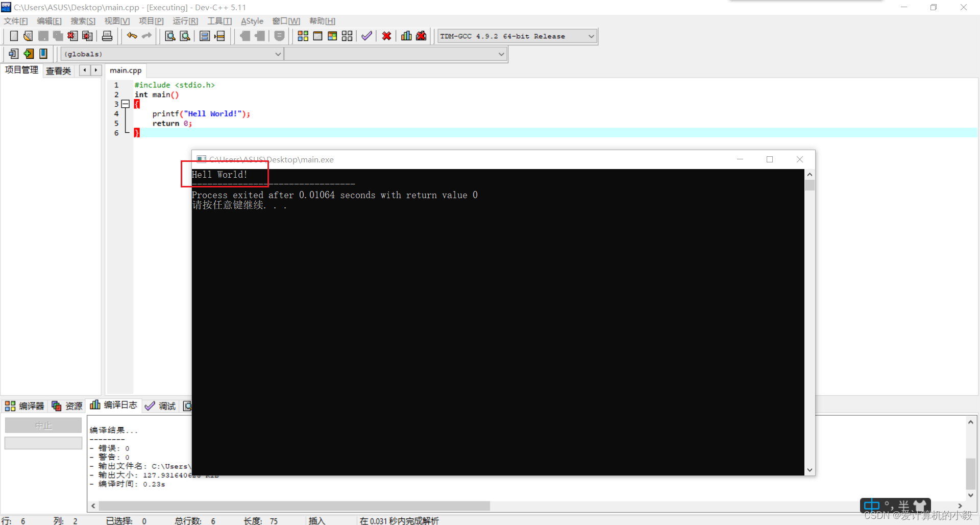This screenshot has height=525, width=980.
Task: Click the right arrow in side panel tabs
Action: 96,70
